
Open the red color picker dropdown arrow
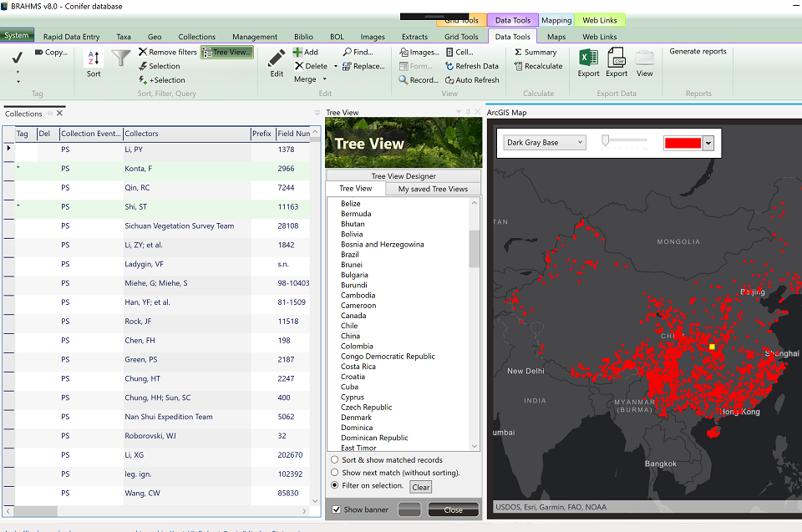pos(708,144)
